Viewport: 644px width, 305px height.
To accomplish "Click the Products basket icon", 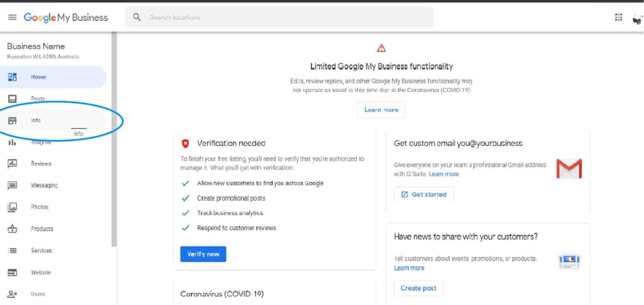I will click(13, 229).
